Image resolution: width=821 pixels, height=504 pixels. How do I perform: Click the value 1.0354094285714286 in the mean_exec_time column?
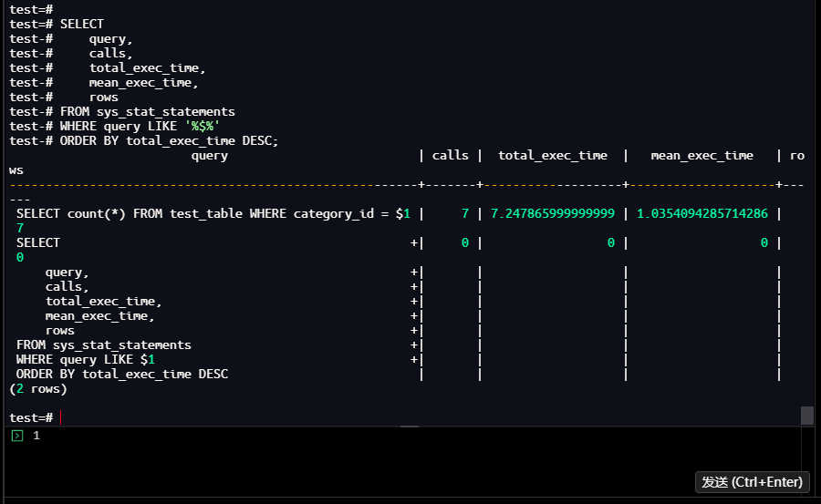[x=702, y=213]
